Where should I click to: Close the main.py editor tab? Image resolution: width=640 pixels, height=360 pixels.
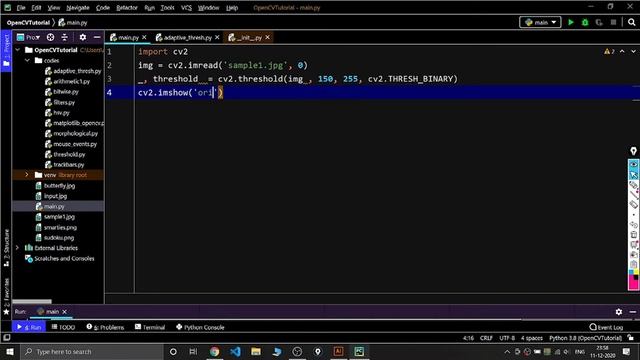(144, 38)
